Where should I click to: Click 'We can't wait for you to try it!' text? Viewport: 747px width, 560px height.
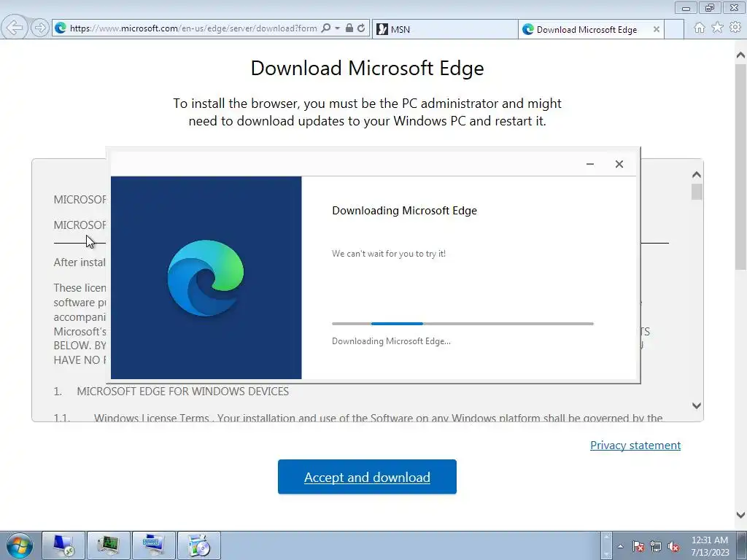click(x=389, y=254)
